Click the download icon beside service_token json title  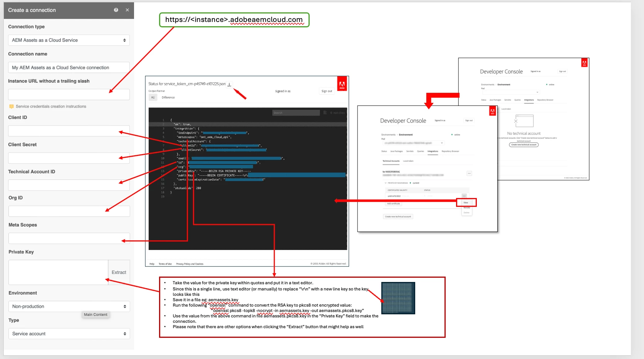click(x=229, y=84)
